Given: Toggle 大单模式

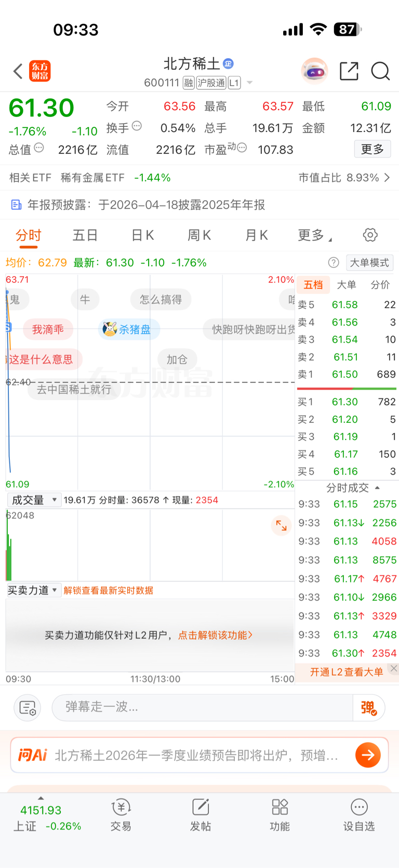Looking at the screenshot, I should 369,263.
